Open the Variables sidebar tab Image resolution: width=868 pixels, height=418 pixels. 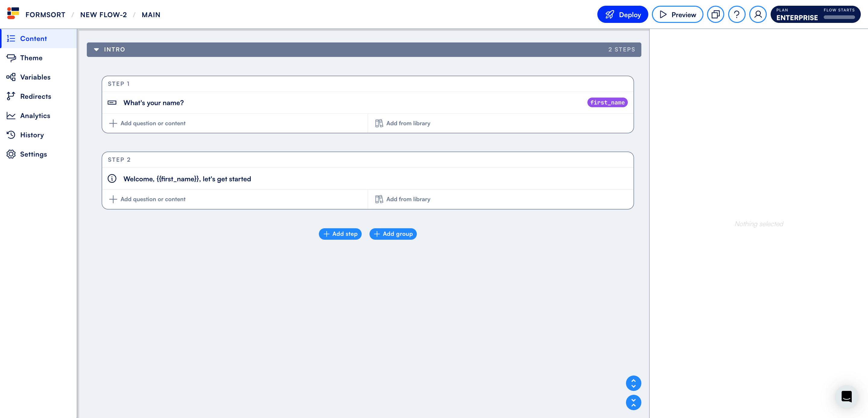[x=39, y=77]
